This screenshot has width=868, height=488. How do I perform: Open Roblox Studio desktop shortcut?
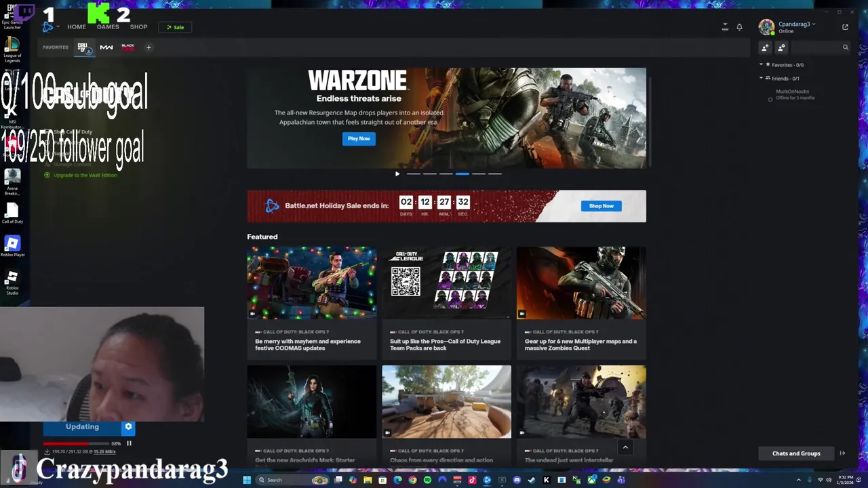pos(12,282)
